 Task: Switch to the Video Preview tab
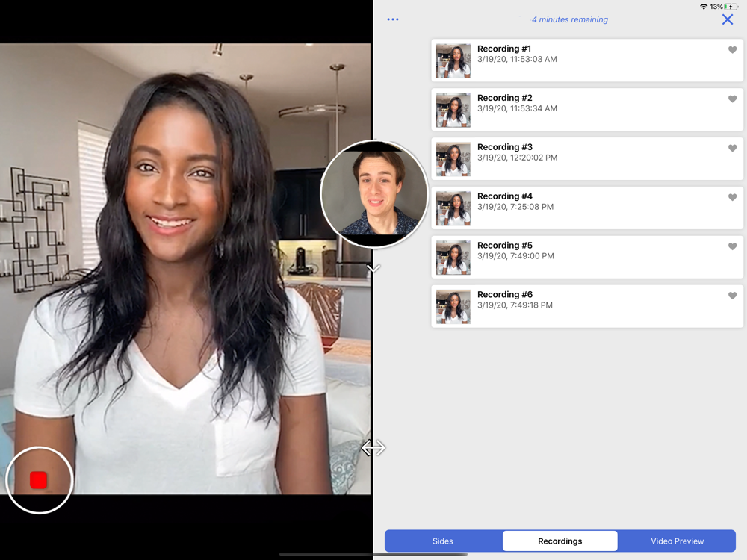[677, 541]
